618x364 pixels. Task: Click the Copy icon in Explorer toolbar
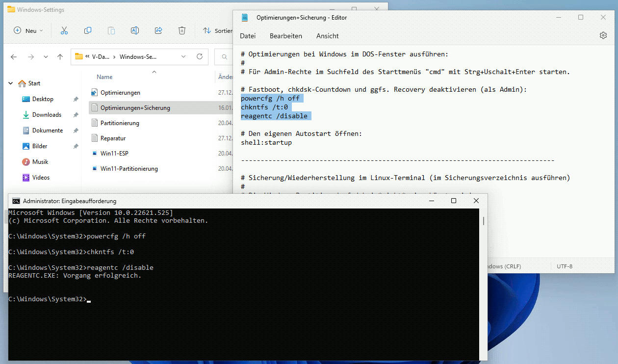pyautogui.click(x=88, y=30)
